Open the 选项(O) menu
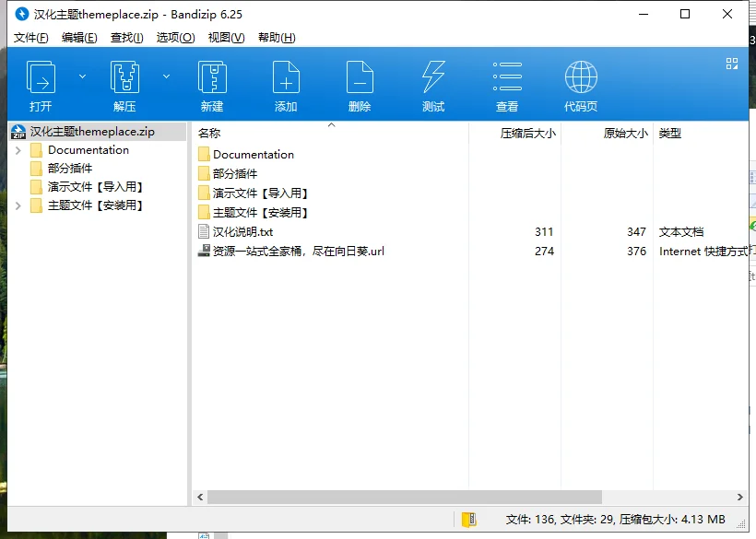This screenshot has height=539, width=756. pos(175,38)
